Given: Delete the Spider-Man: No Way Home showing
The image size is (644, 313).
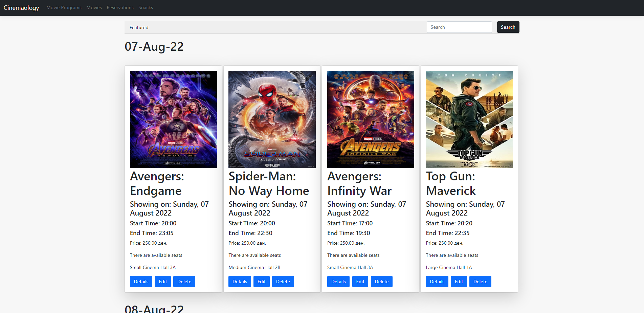Looking at the screenshot, I should click(283, 281).
